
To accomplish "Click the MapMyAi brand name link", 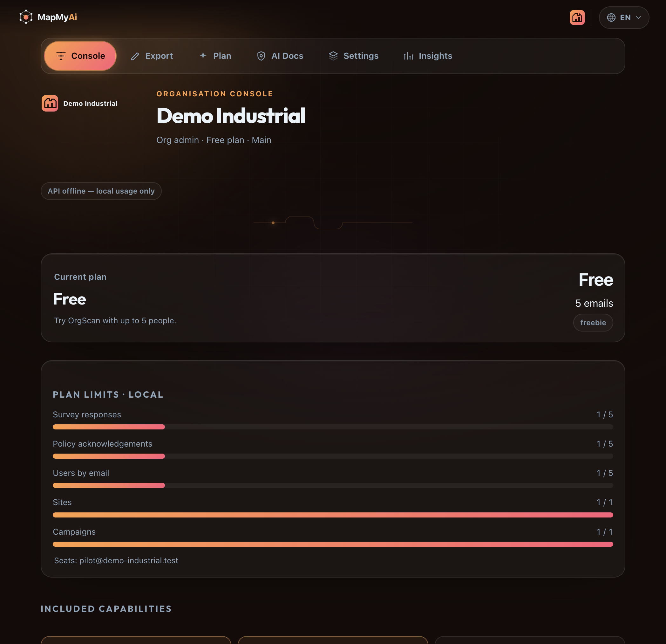I will pyautogui.click(x=57, y=17).
